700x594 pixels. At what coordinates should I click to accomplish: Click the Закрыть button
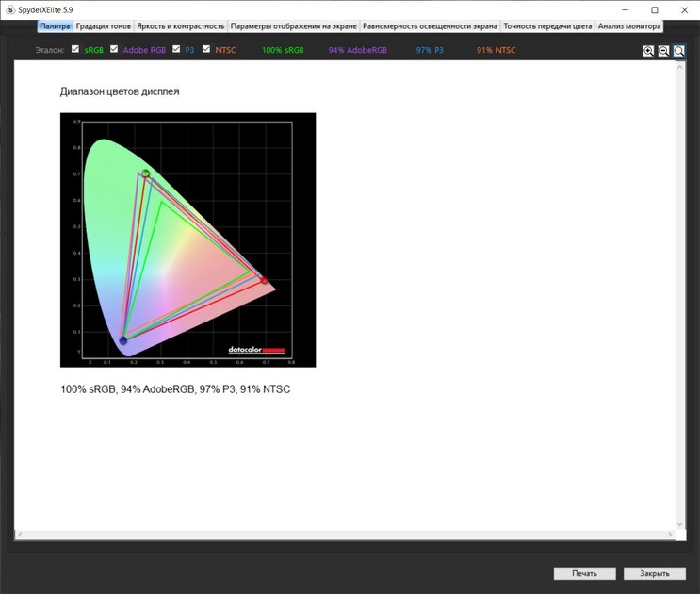tap(655, 573)
